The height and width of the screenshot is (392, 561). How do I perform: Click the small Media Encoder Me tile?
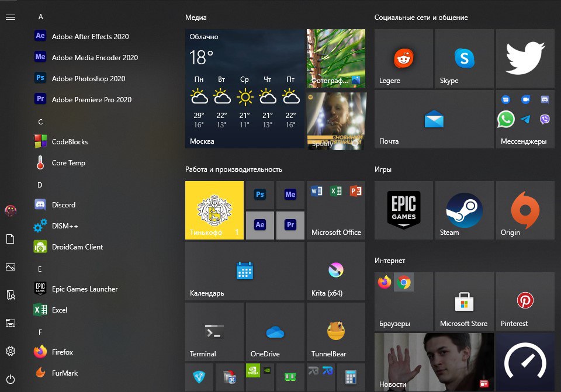click(290, 195)
